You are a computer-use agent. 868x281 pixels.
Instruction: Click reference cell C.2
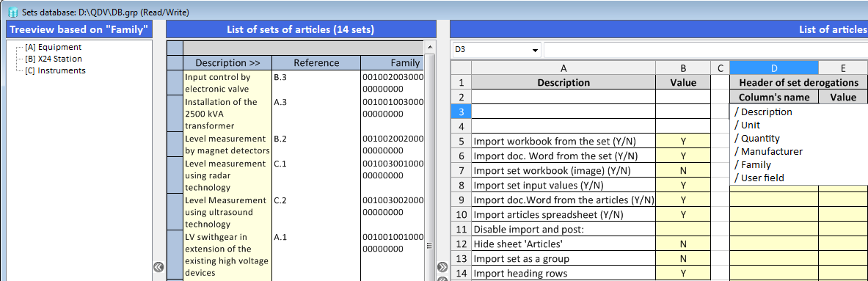coord(316,212)
